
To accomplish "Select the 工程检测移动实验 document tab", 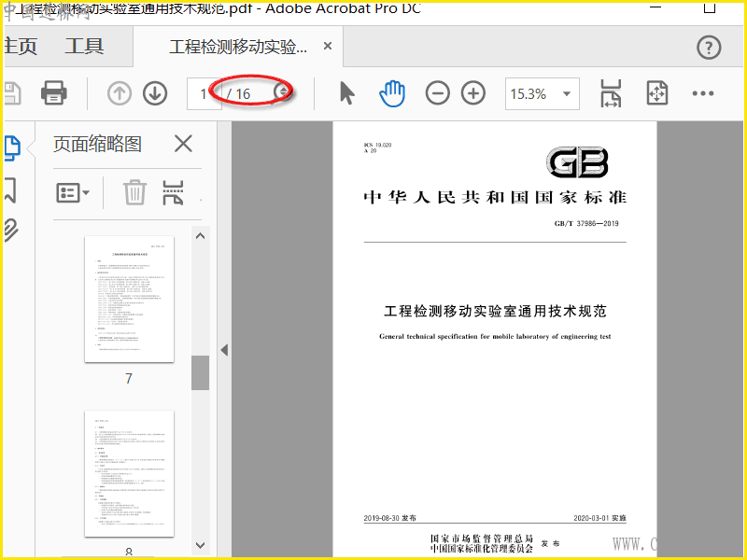I will coord(238,47).
